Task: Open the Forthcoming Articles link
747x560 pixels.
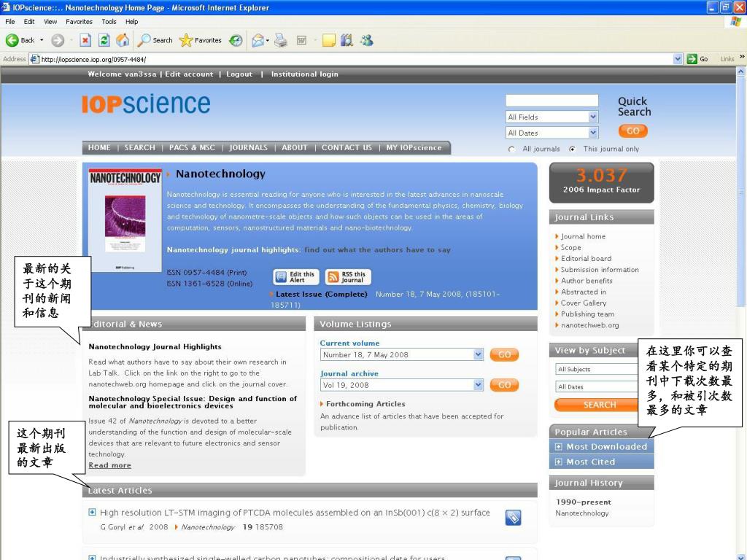Action: coord(365,404)
